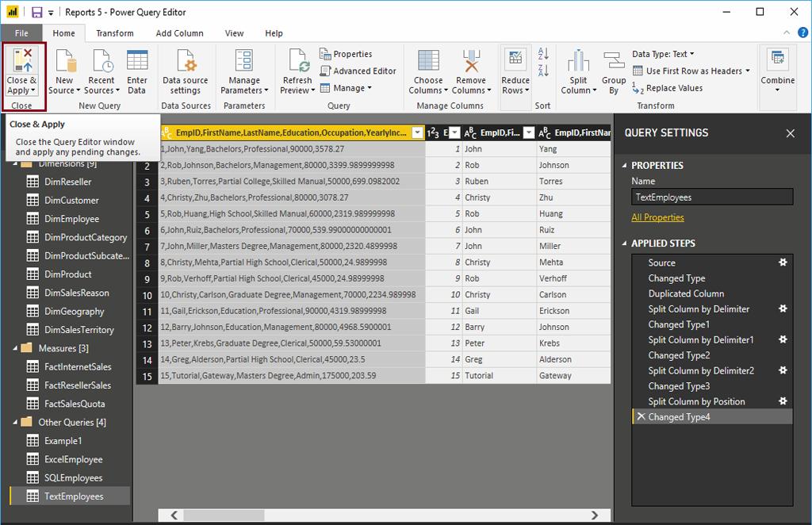Open the All Properties link

coord(657,217)
